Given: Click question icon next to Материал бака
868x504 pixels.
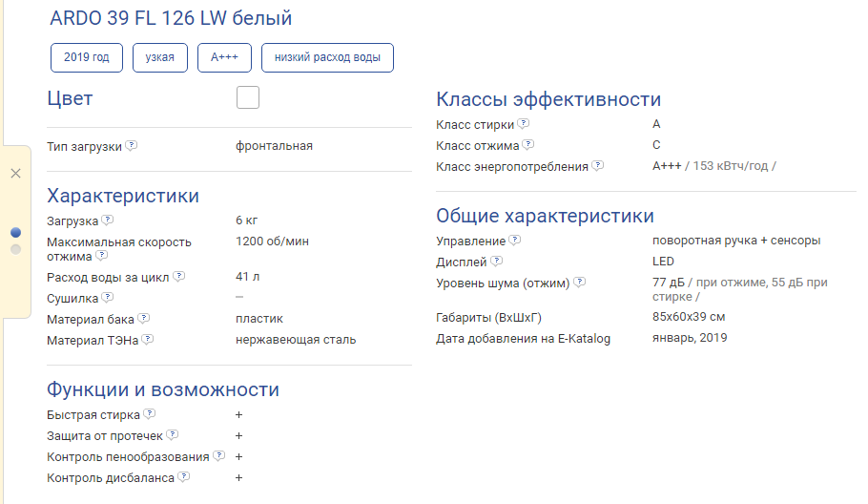Looking at the screenshot, I should coord(144,319).
